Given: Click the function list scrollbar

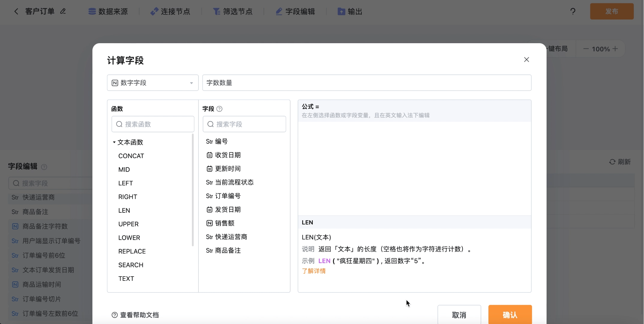Looking at the screenshot, I should (192, 190).
